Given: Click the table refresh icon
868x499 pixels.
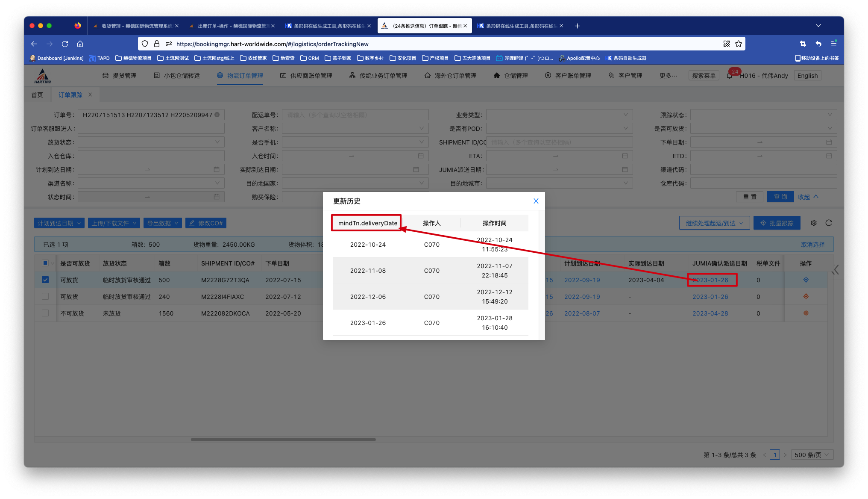Looking at the screenshot, I should (829, 223).
